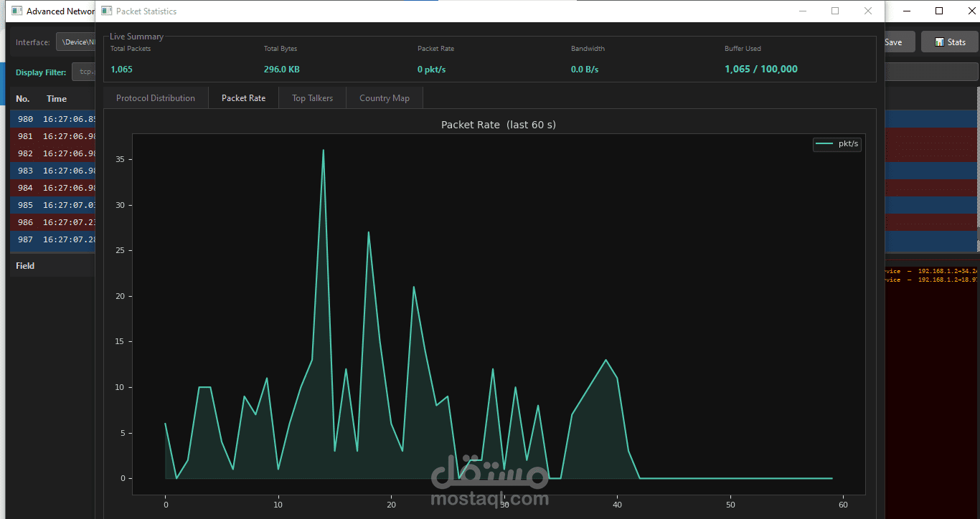
Task: Click the Live Summary group label
Action: [136, 37]
